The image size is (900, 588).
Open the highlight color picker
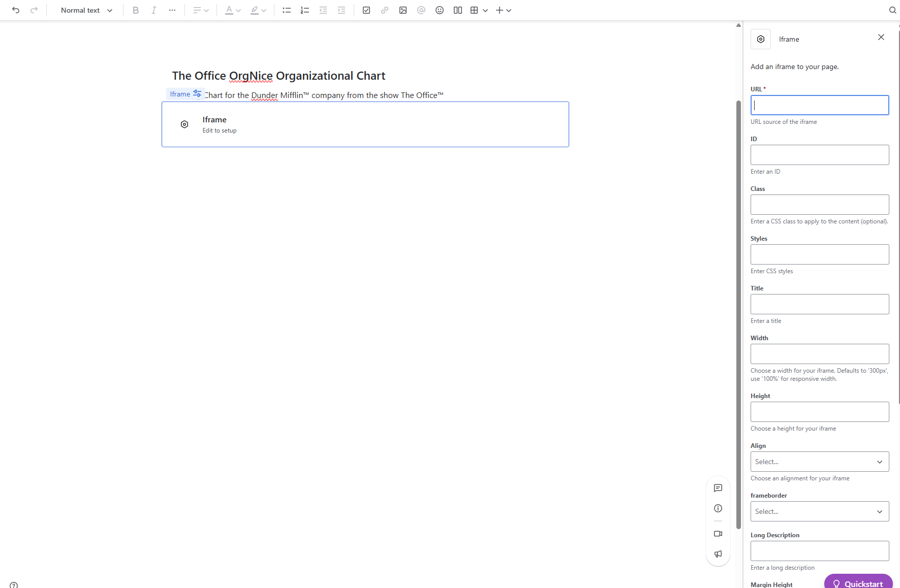coord(258,10)
